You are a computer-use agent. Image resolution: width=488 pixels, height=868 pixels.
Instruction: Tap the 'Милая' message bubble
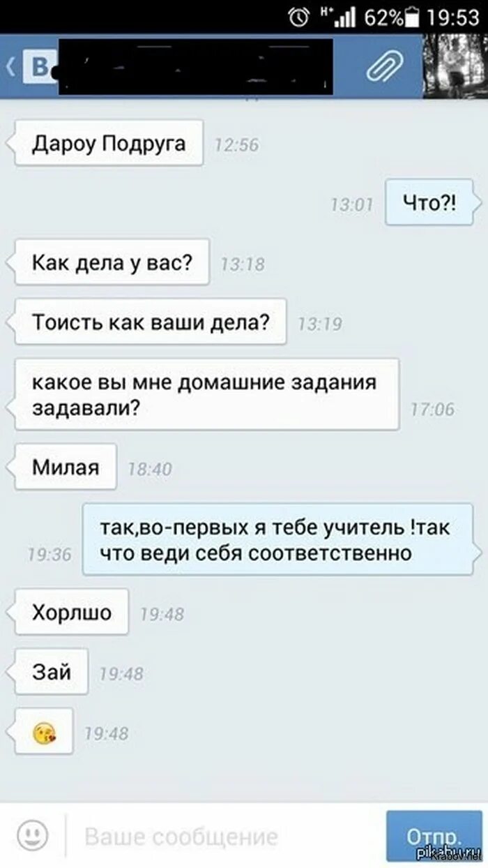66,467
